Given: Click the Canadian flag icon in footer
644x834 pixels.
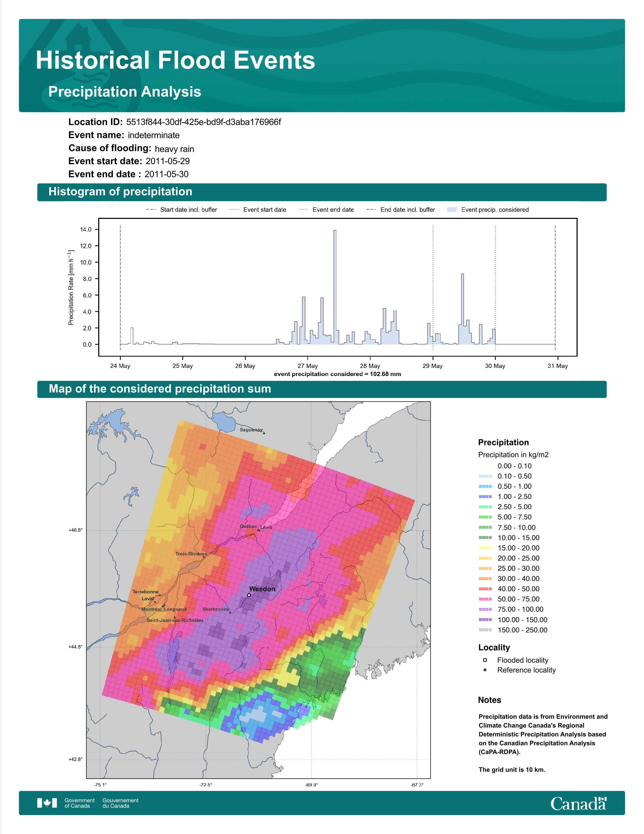Looking at the screenshot, I should click(47, 803).
